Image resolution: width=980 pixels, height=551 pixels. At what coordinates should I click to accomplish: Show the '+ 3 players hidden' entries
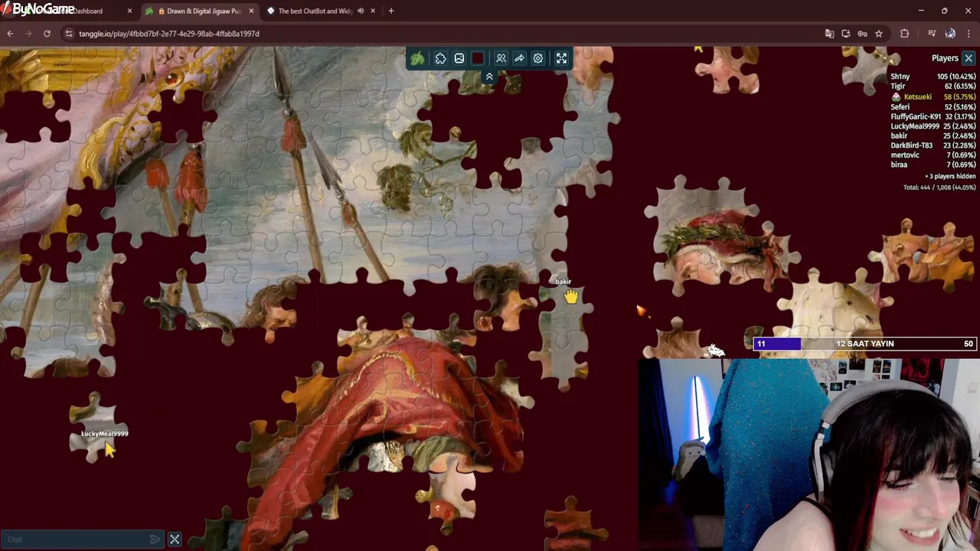pyautogui.click(x=950, y=176)
